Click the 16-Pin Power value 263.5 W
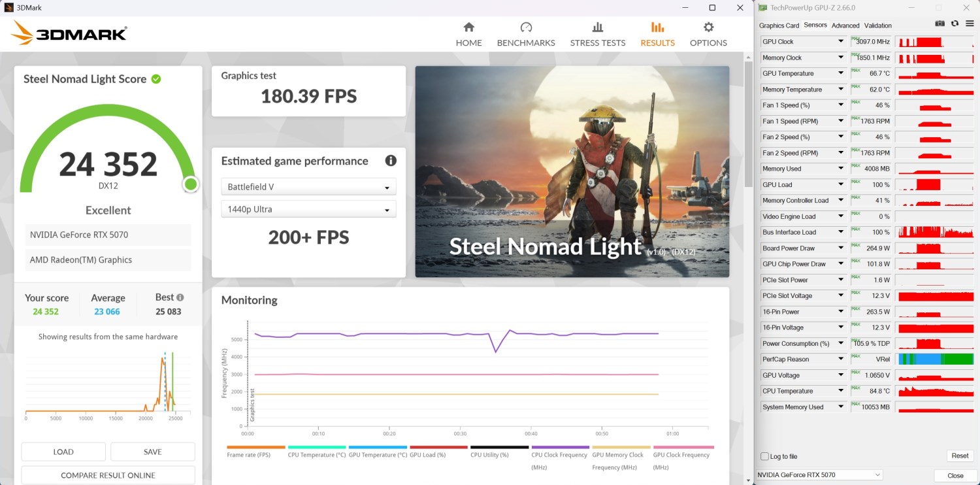Image resolution: width=980 pixels, height=485 pixels. 872,312
